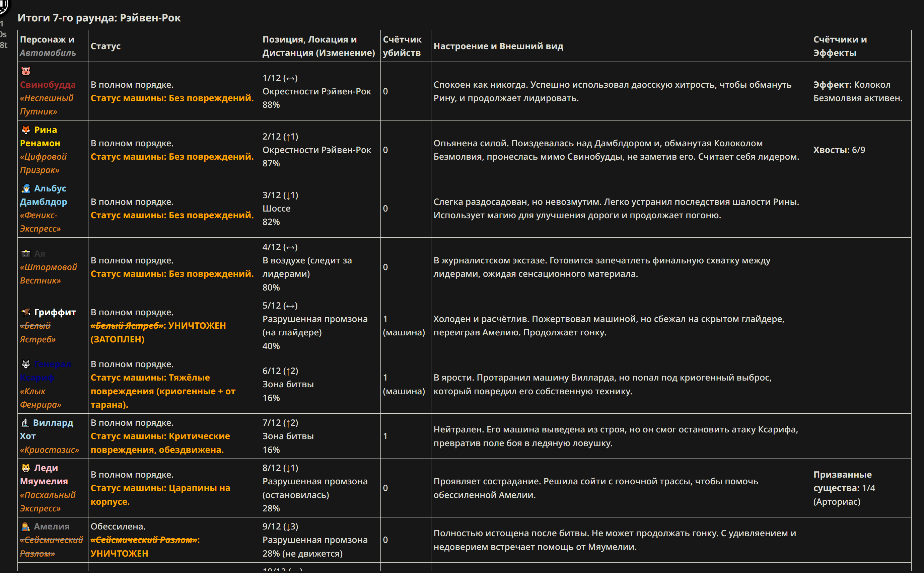The image size is (924, 573).
Task: Click the Статус column header
Action: [105, 46]
